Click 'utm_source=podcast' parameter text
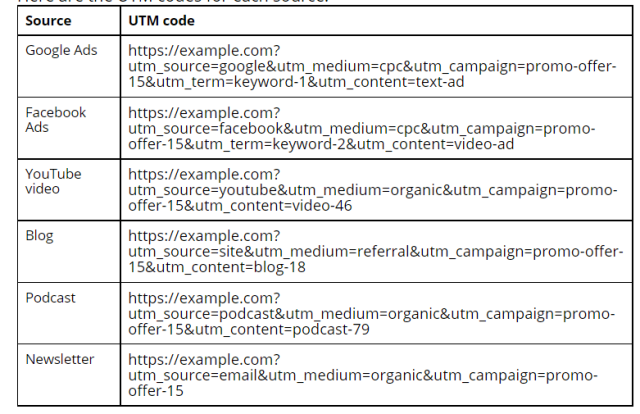Viewport: 640px width, 414px height. click(x=201, y=314)
